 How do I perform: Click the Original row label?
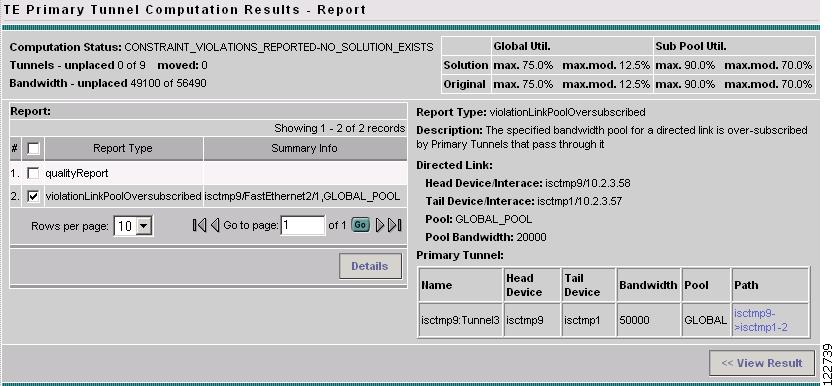[466, 85]
